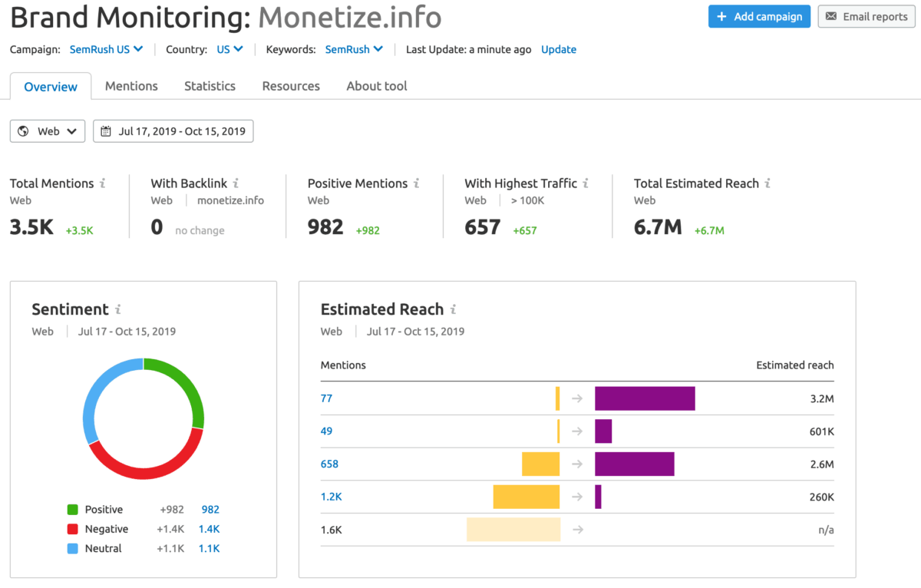Click the With Backlink info icon

[x=236, y=183]
